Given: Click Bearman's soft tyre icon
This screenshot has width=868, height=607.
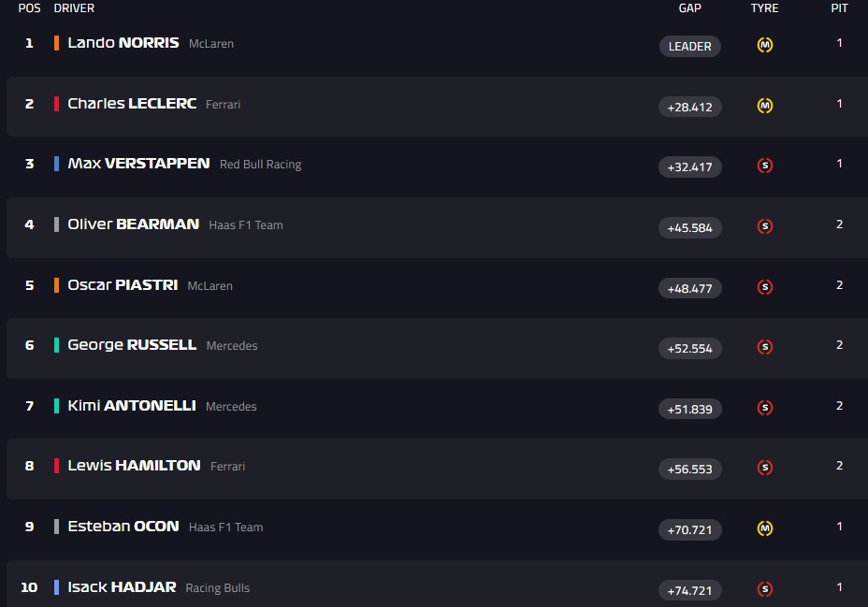Looking at the screenshot, I should coord(764,226).
